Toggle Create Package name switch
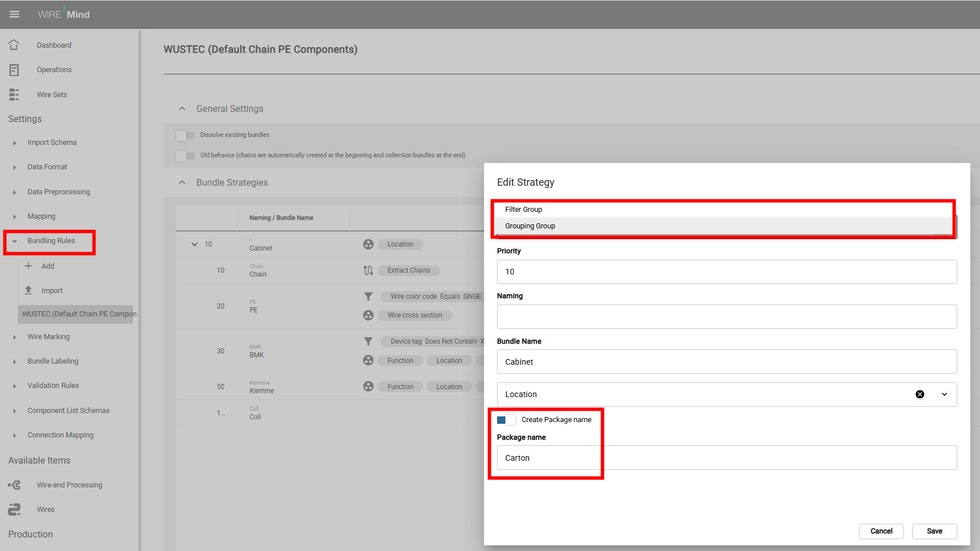Viewport: 980px width, 551px height. (x=505, y=420)
